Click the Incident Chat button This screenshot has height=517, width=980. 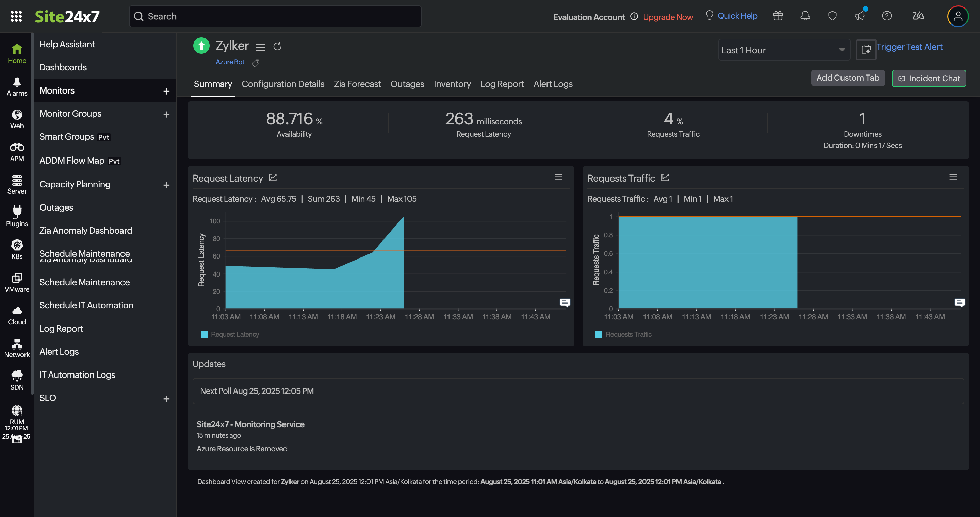[x=929, y=78]
